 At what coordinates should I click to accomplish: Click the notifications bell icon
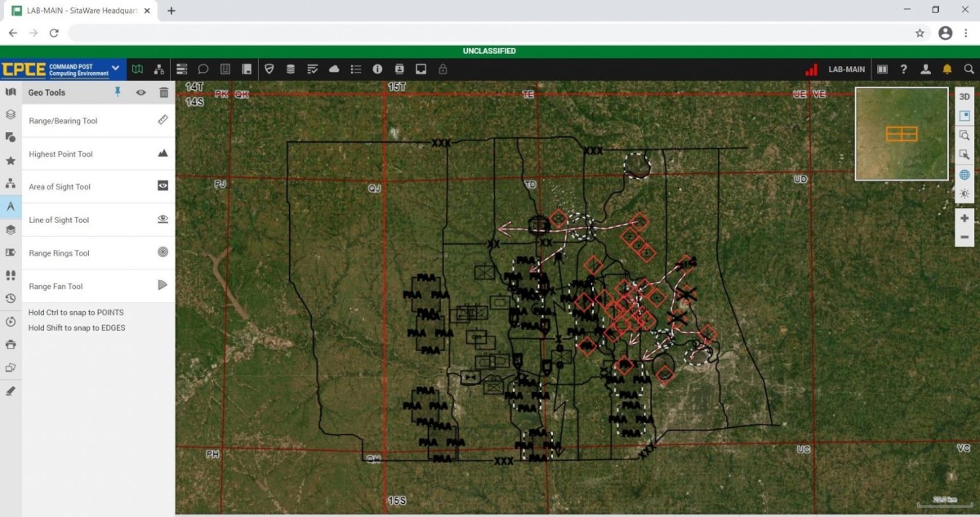click(947, 69)
